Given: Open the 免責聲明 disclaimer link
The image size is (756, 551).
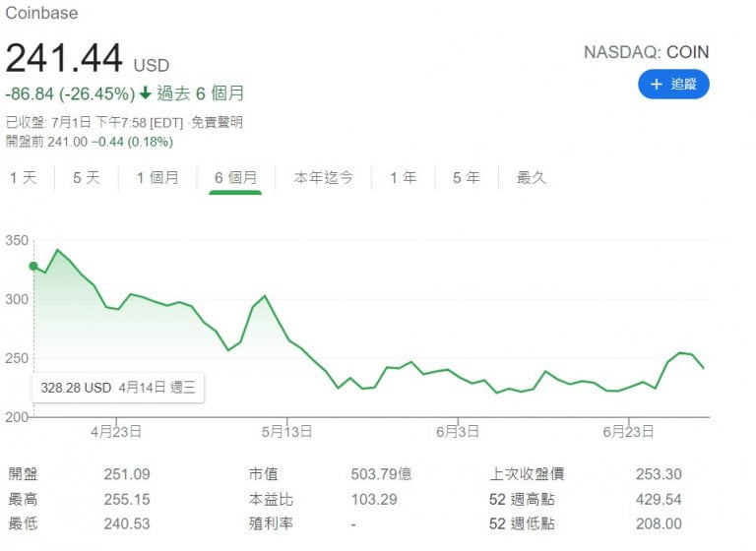Looking at the screenshot, I should click(217, 122).
